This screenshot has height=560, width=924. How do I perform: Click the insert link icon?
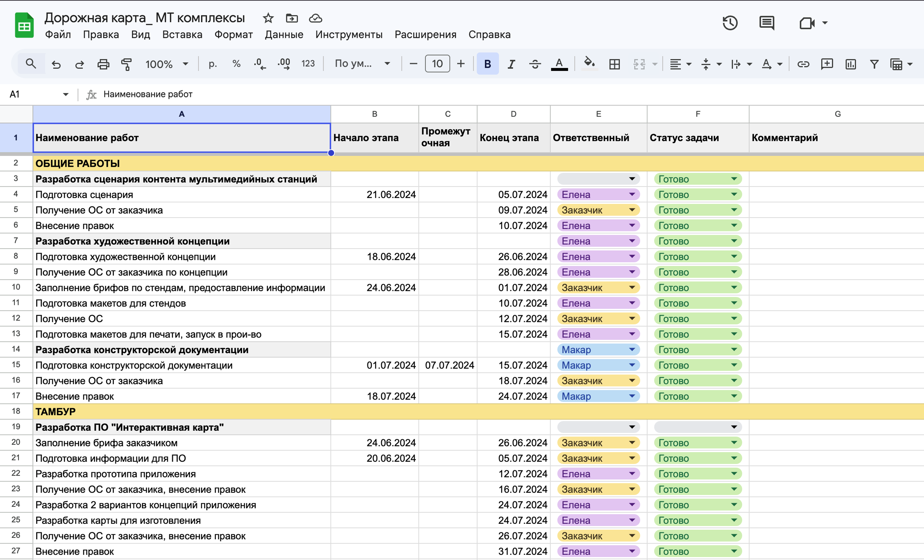(x=803, y=64)
